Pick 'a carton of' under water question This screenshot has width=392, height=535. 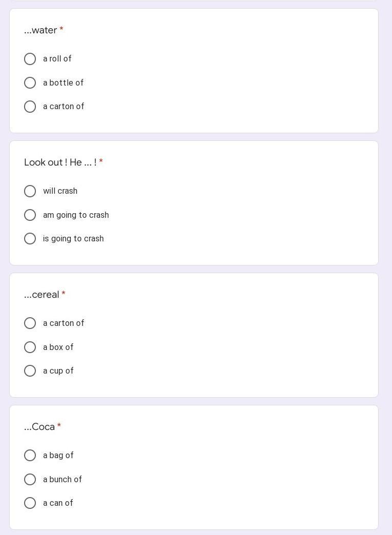30,107
